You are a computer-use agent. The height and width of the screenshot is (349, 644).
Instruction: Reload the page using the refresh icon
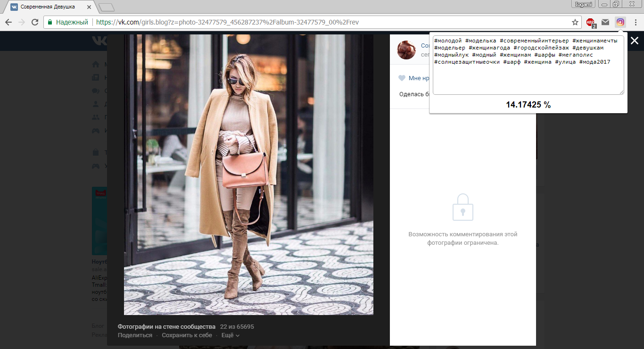[34, 22]
